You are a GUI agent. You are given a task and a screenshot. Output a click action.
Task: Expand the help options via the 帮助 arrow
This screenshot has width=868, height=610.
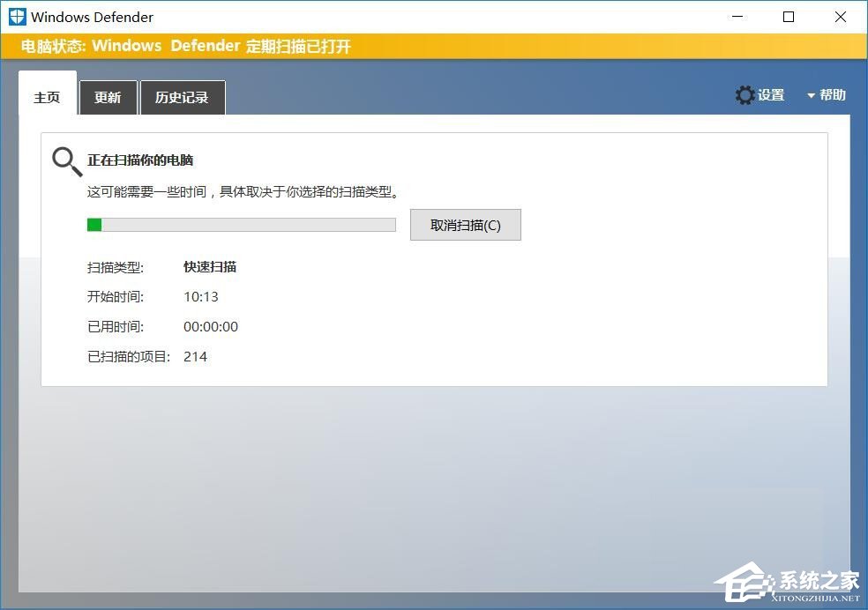812,94
